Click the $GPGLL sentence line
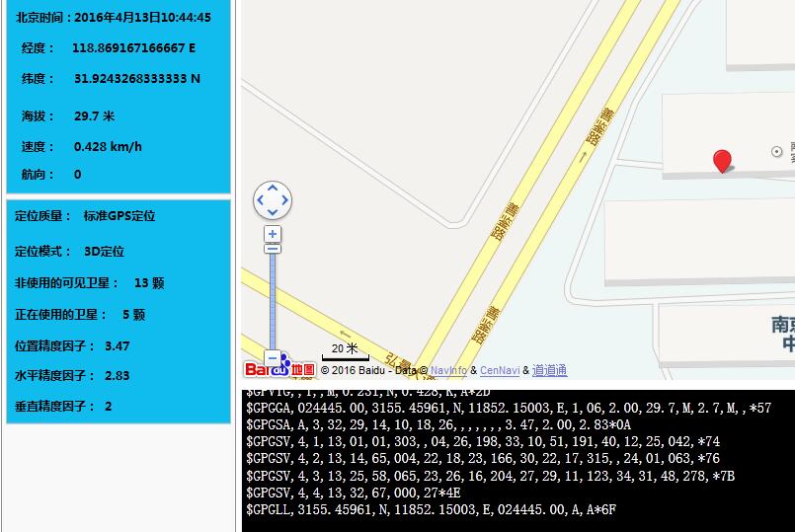 pyautogui.click(x=431, y=509)
